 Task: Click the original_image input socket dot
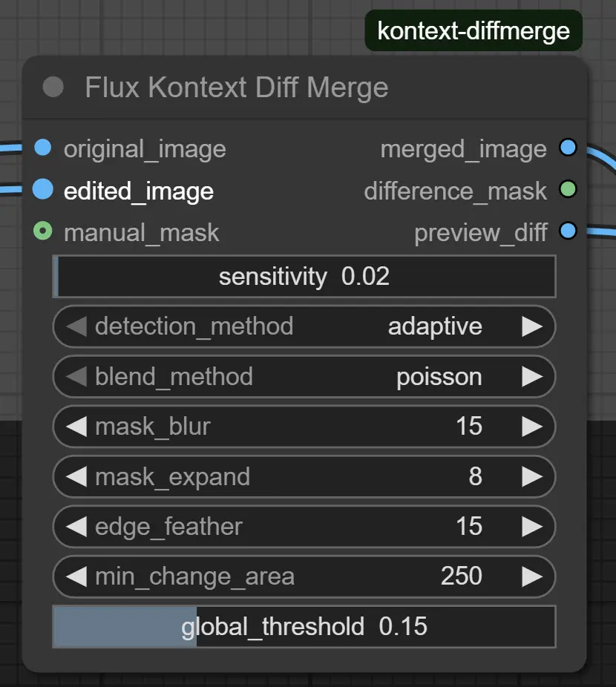[43, 148]
